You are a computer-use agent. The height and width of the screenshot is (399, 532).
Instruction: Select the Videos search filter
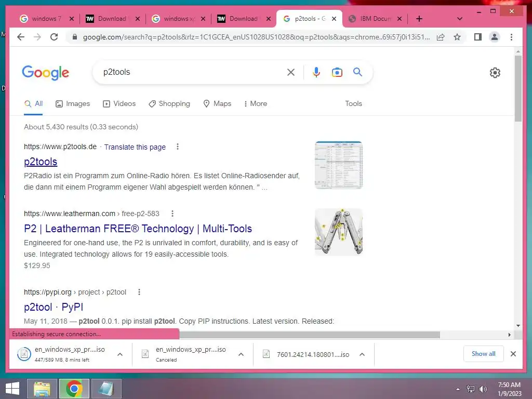[x=119, y=103]
